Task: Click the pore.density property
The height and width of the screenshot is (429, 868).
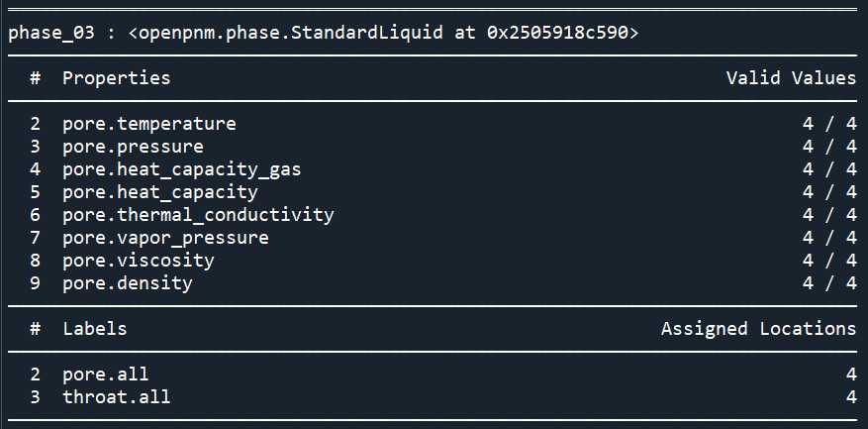Action: coord(128,283)
